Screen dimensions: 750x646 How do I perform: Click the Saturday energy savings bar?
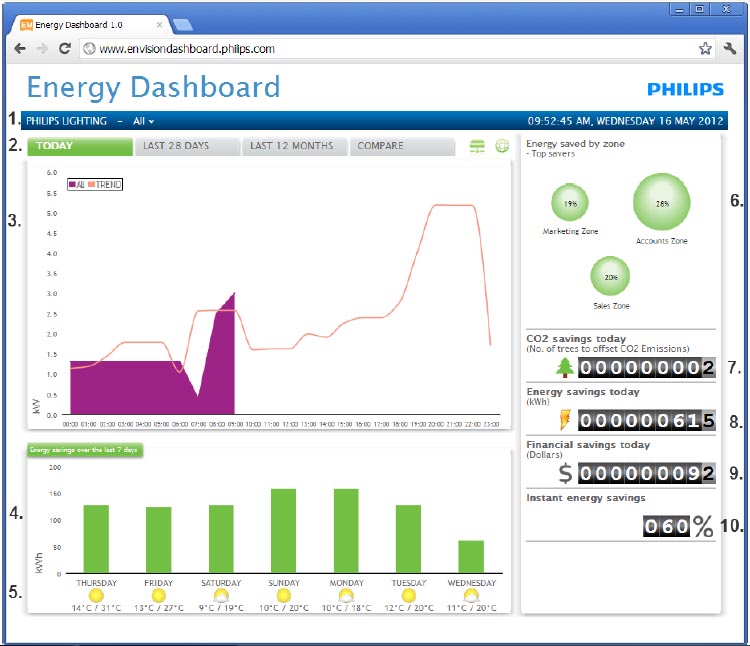coord(221,539)
